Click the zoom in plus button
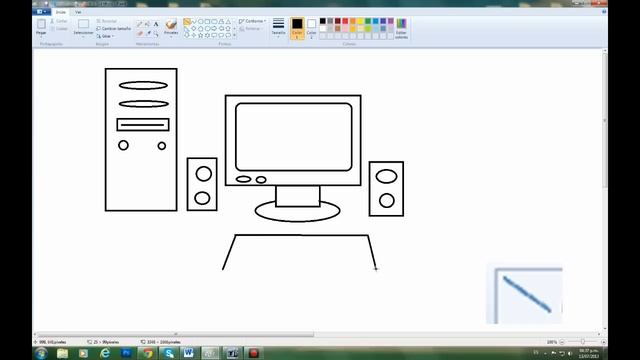Image resolution: width=640 pixels, height=360 pixels. (x=603, y=342)
